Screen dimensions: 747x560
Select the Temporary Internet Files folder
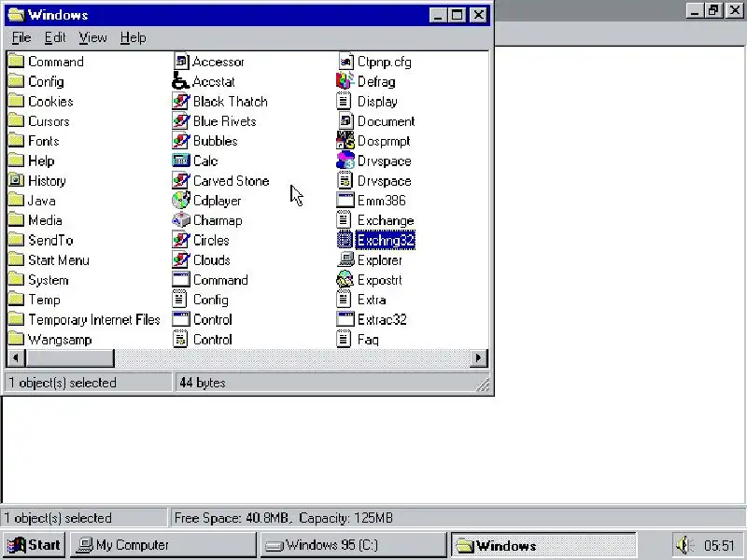pyautogui.click(x=84, y=319)
